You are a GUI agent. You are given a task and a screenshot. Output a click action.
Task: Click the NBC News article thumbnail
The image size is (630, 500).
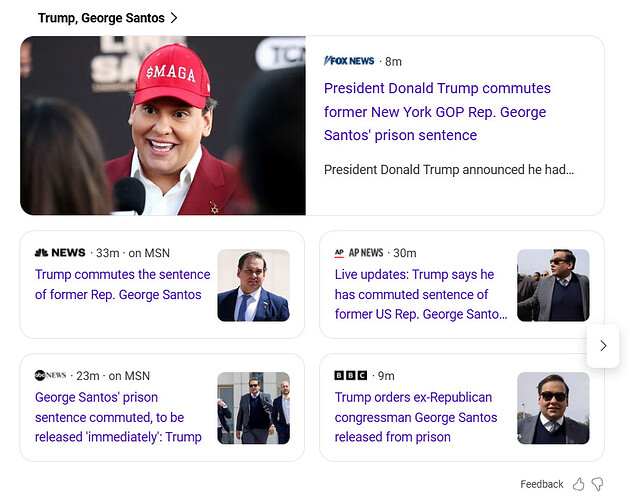pos(253,285)
